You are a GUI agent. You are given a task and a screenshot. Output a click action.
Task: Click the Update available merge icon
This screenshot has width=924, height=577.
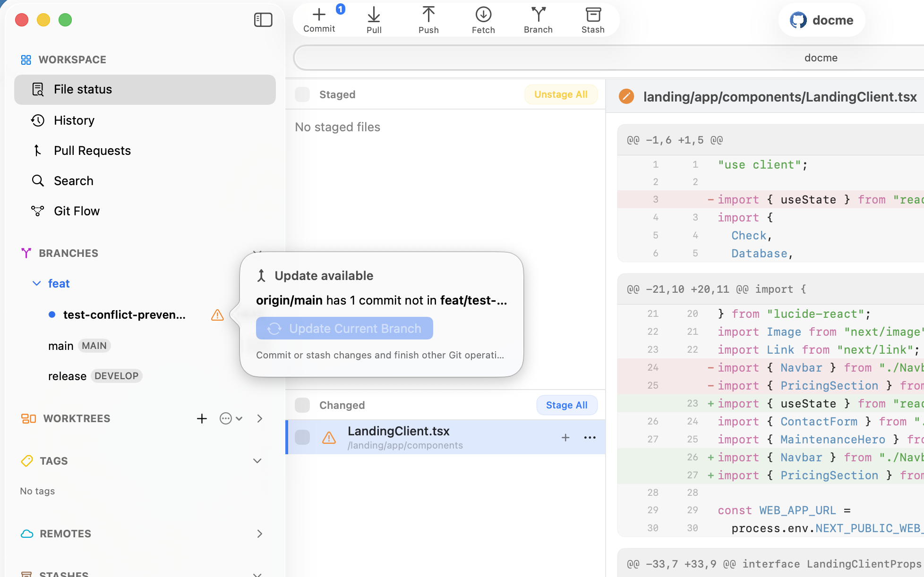pyautogui.click(x=261, y=276)
